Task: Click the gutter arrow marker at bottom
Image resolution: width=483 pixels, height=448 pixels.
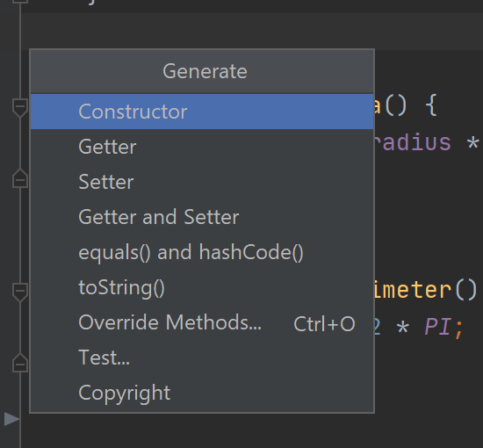Action: pos(11,419)
